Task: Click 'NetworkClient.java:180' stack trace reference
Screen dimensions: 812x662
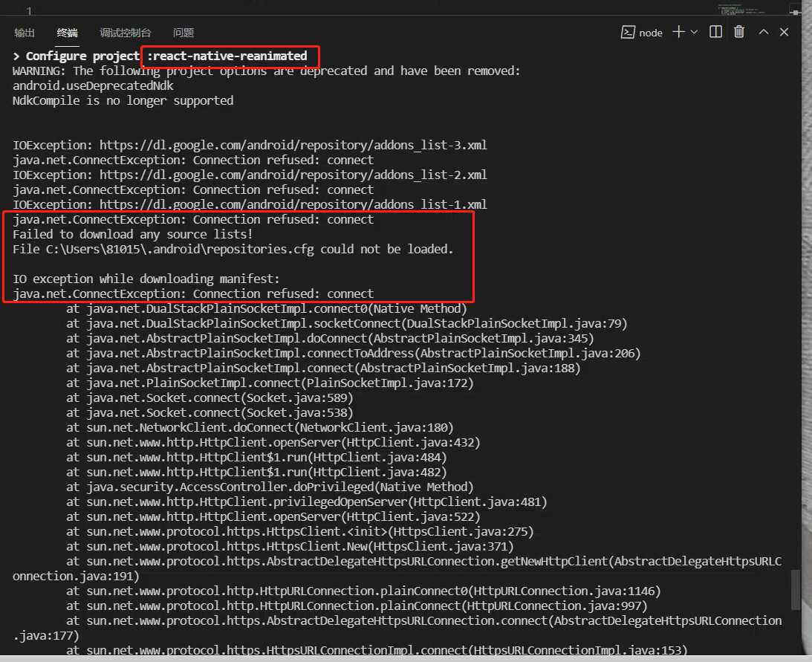Action: coord(374,427)
